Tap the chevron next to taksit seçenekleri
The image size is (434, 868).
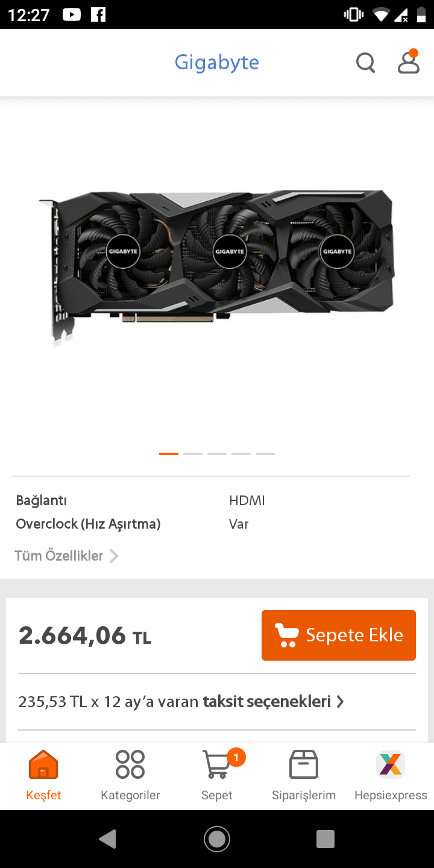point(341,702)
